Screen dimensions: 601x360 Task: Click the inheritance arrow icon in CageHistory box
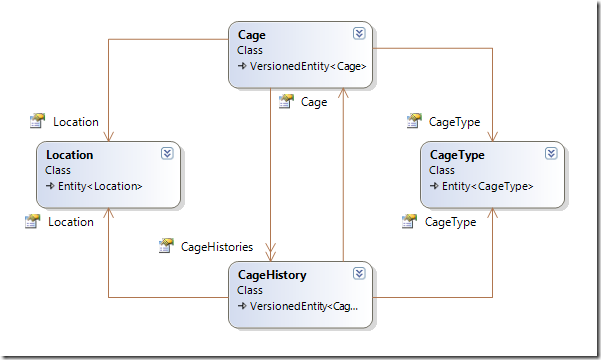click(x=242, y=306)
